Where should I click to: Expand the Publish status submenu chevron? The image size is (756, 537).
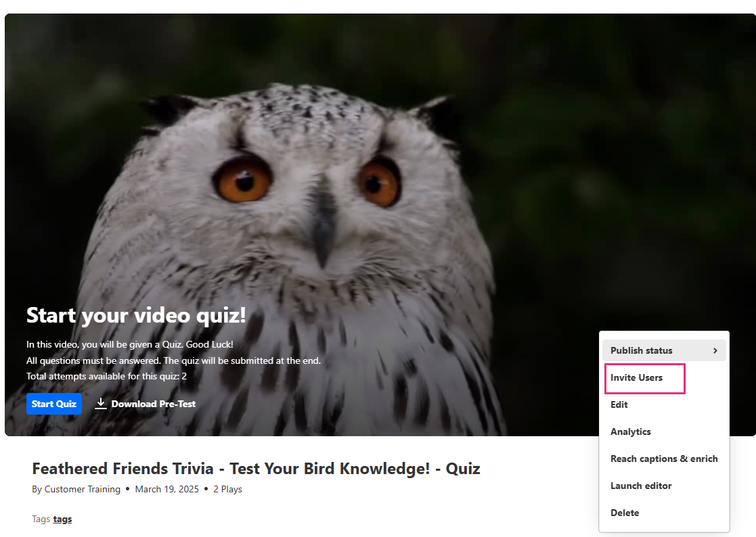click(715, 350)
